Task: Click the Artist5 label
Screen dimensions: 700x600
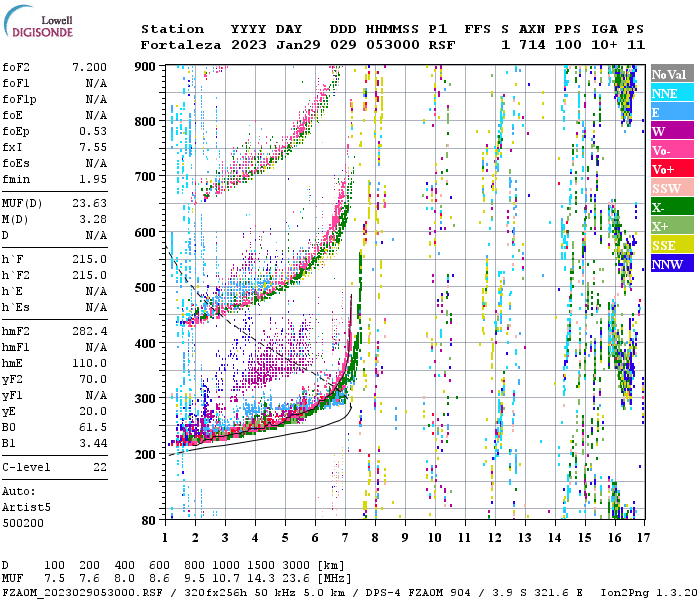Action: tap(26, 508)
